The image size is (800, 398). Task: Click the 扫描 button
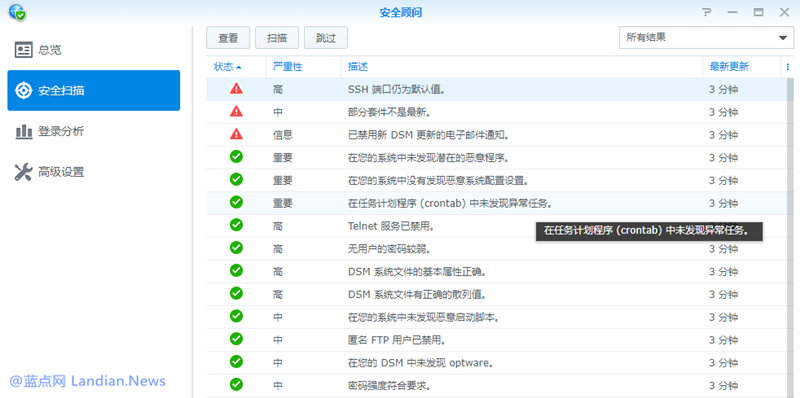[x=277, y=38]
